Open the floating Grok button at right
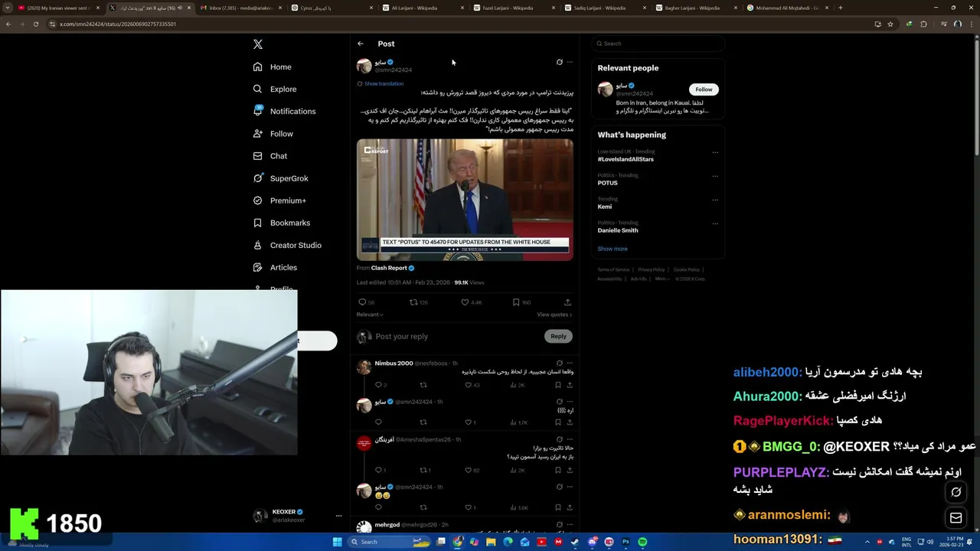980x551 pixels. coord(955,492)
